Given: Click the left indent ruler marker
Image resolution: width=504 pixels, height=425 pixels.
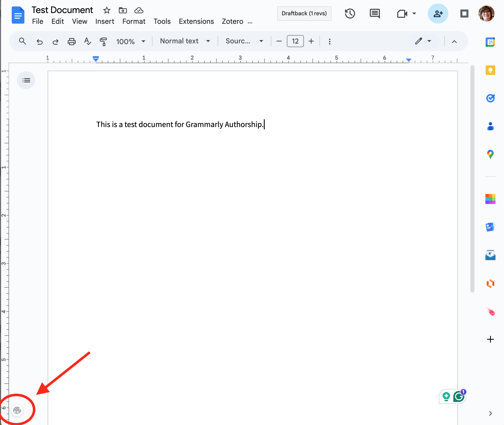Looking at the screenshot, I should point(96,59).
